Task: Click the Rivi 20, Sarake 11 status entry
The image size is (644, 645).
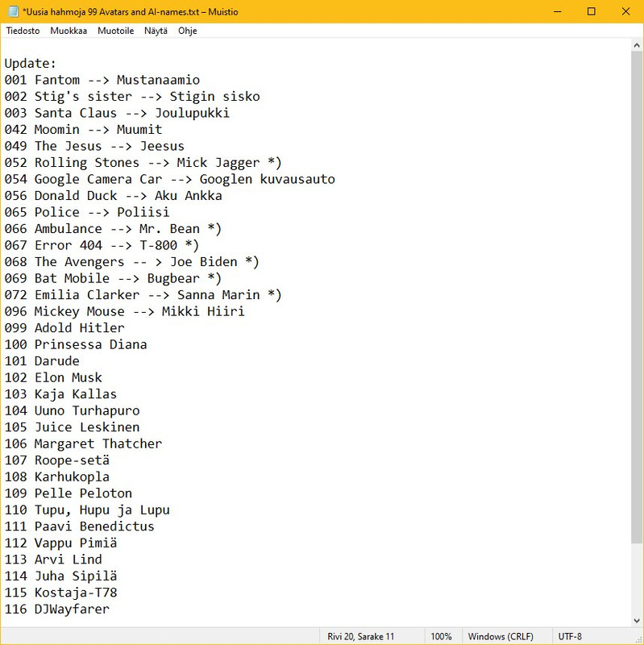Action: coord(360,636)
